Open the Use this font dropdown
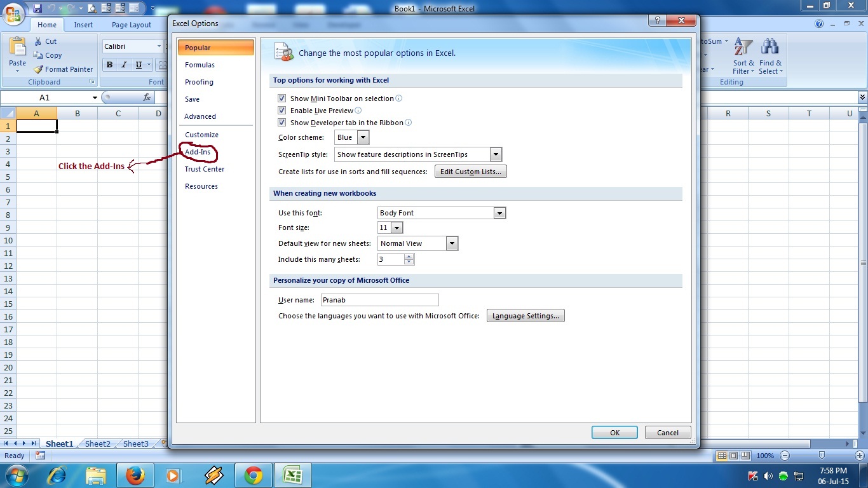This screenshot has width=868, height=488. (x=499, y=213)
